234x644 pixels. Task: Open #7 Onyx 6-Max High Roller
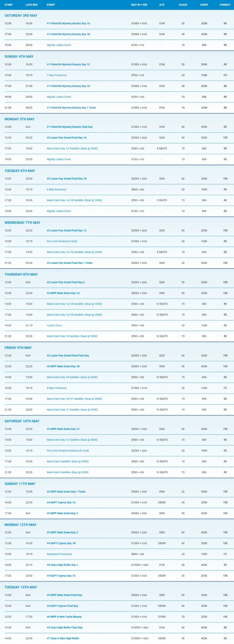pyautogui.click(x=63, y=638)
